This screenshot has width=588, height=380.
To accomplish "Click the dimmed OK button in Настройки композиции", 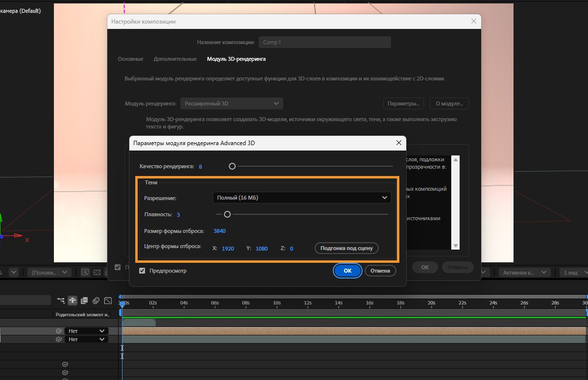I will (x=425, y=267).
